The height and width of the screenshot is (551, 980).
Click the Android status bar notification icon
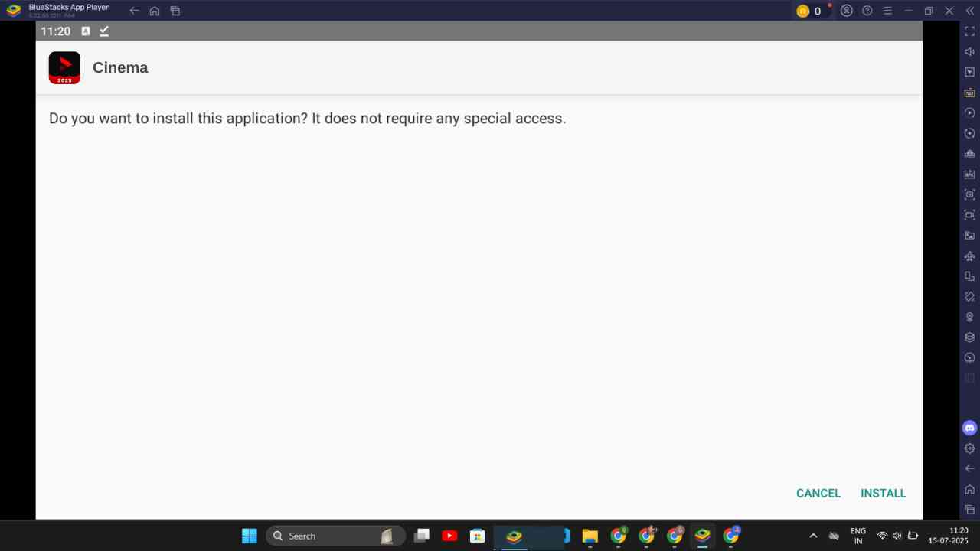click(86, 31)
